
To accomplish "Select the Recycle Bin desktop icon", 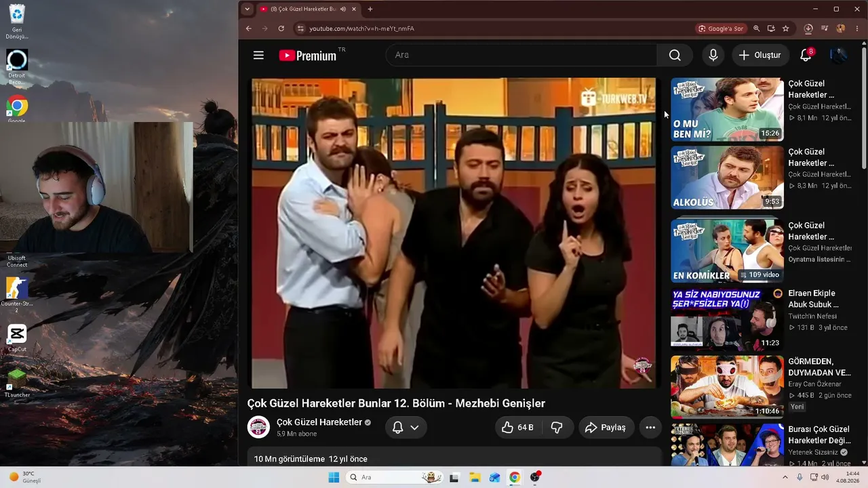I will 17,22.
